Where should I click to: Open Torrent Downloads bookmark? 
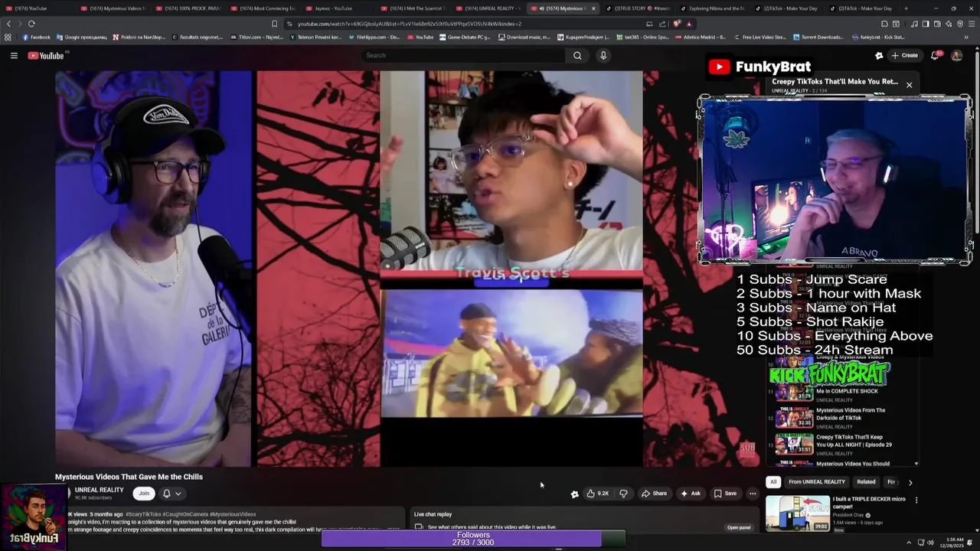click(818, 37)
